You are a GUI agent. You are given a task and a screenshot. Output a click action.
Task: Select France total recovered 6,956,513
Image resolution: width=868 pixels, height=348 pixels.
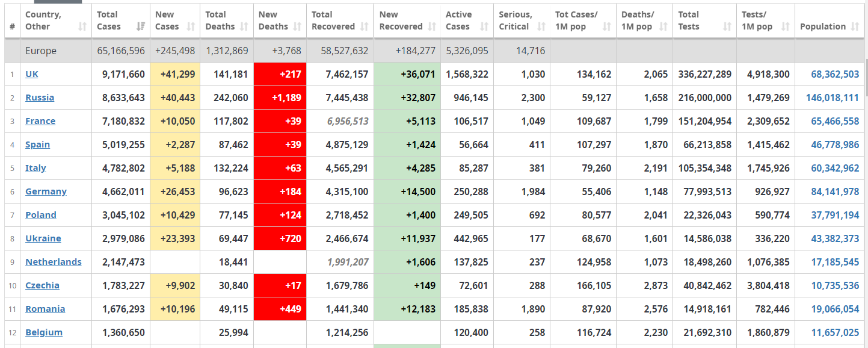click(348, 121)
